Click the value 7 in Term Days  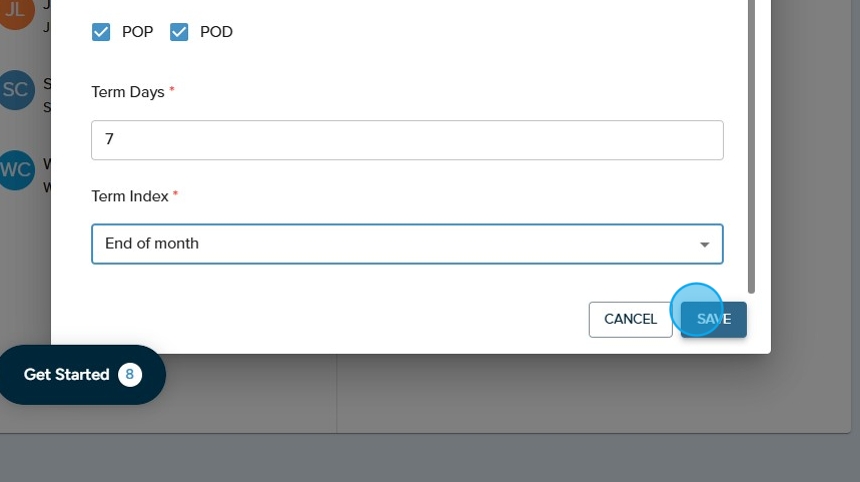point(110,140)
